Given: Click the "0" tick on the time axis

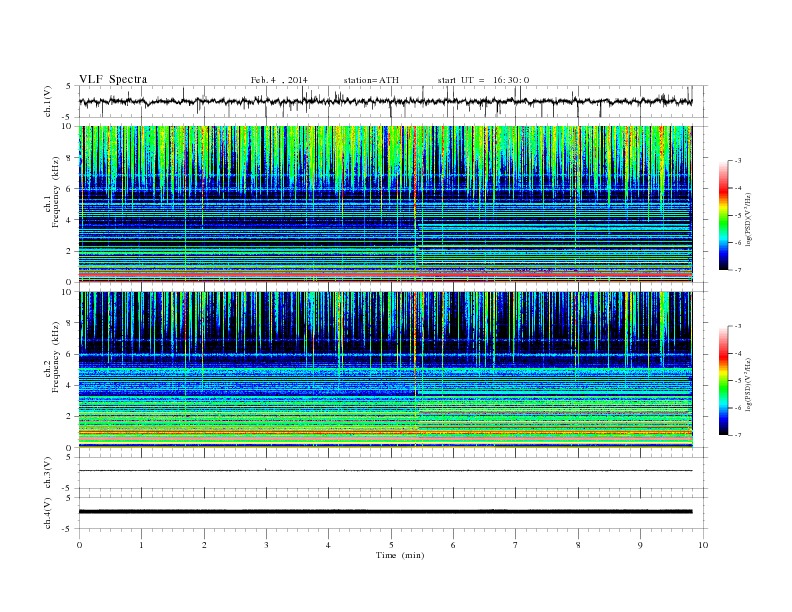Looking at the screenshot, I should pos(79,545).
